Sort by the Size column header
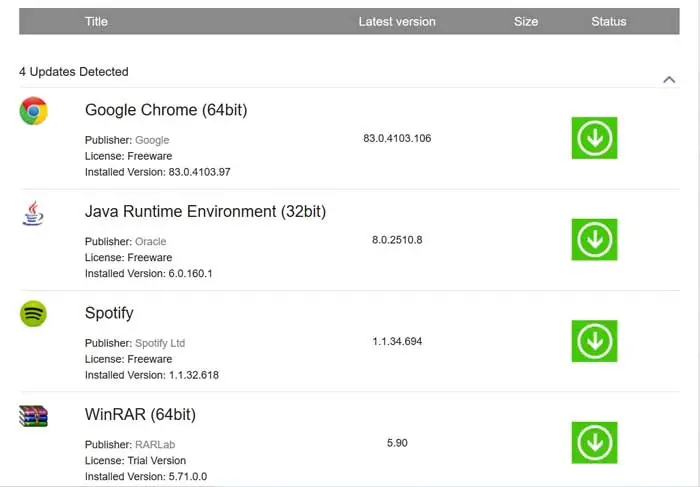700x487 pixels. pyautogui.click(x=526, y=21)
